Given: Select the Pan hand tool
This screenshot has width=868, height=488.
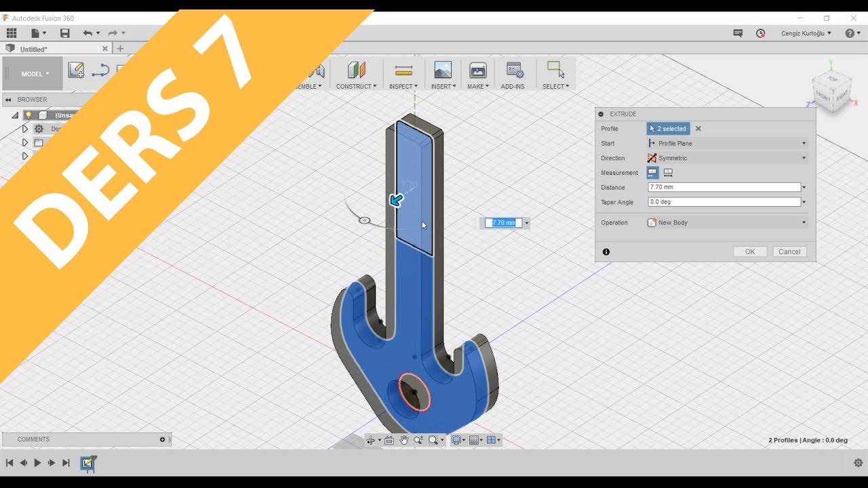Looking at the screenshot, I should (404, 440).
